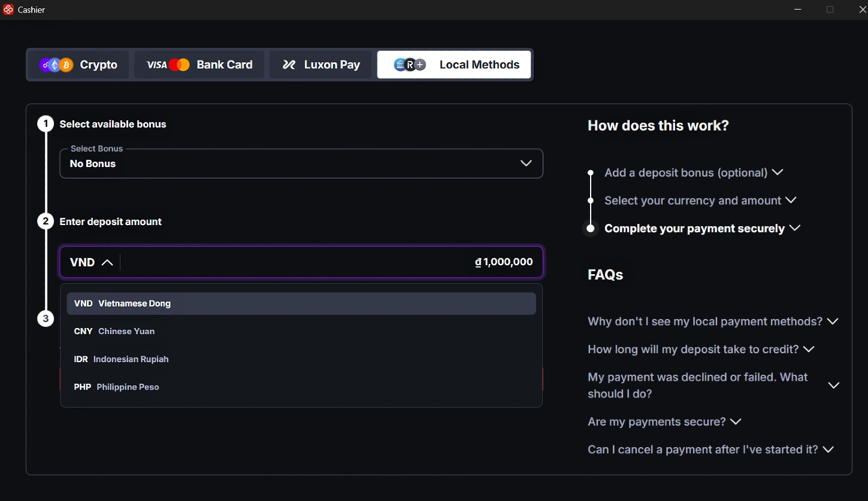Choose VND Vietnamese Dong option
The image size is (868, 501).
(301, 303)
